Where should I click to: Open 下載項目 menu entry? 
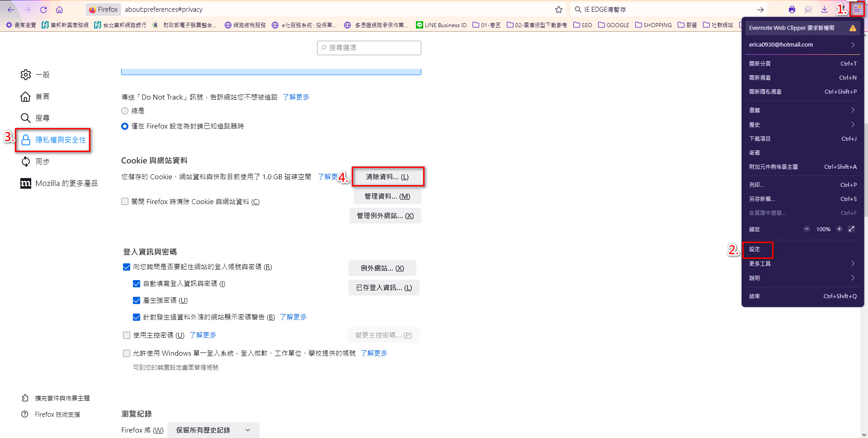[x=802, y=139]
